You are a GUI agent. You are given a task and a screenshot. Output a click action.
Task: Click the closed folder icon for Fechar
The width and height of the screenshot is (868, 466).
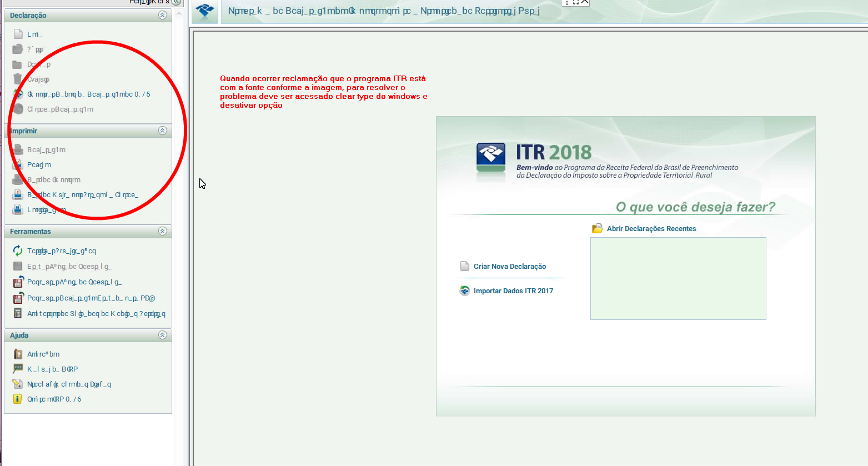(17, 64)
